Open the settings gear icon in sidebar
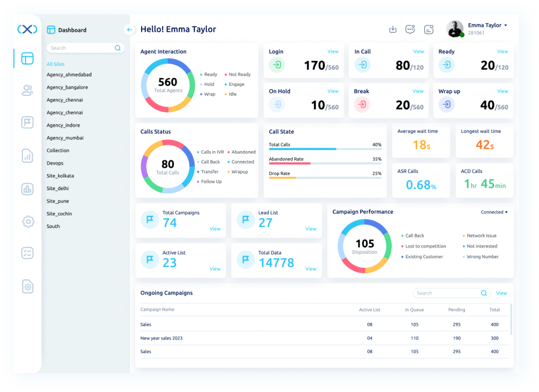This screenshot has height=392, width=539. pyautogui.click(x=28, y=221)
